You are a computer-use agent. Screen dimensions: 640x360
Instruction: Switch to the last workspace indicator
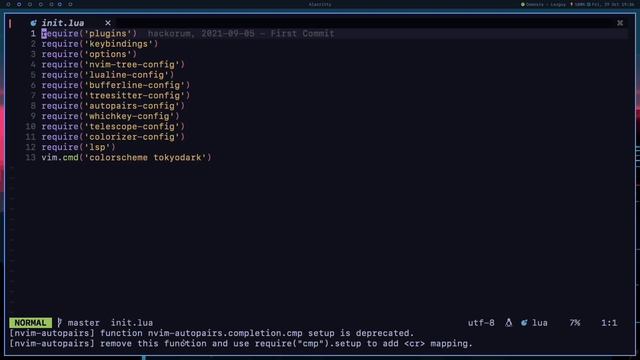(x=70, y=4)
